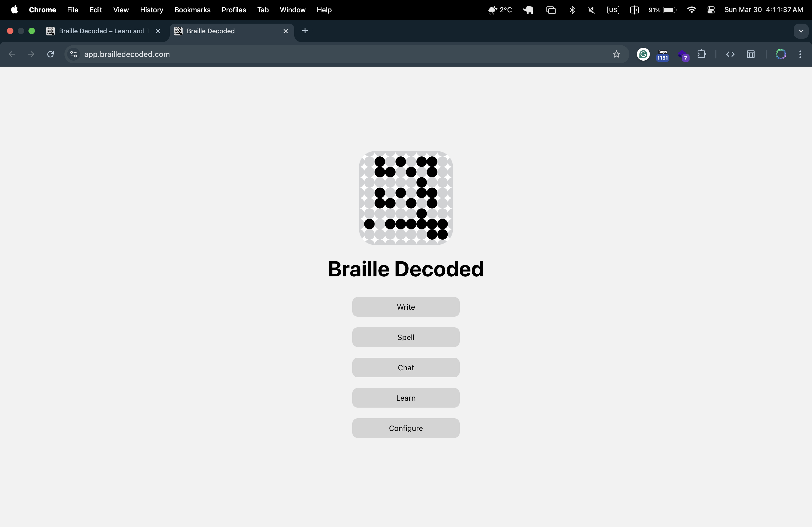Open the new tab plus button
This screenshot has height=527, width=812.
point(305,31)
